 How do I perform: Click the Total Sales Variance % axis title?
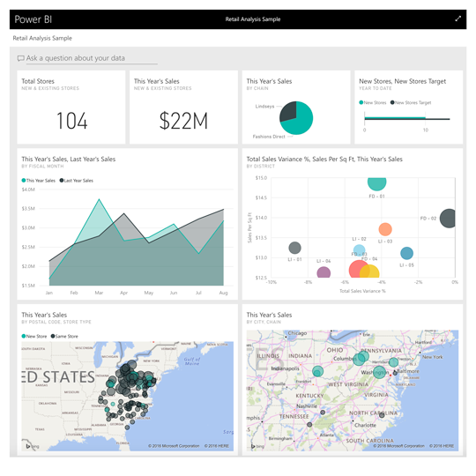click(362, 291)
